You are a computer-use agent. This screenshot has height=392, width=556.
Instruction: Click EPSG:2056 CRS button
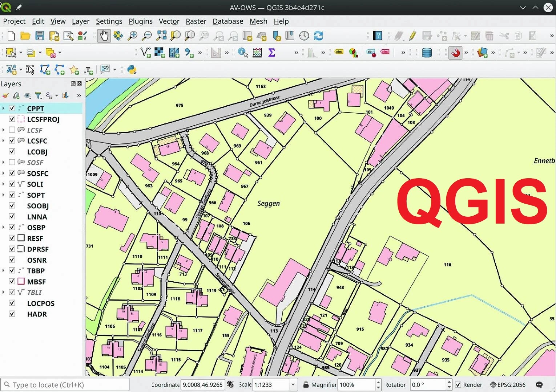coord(508,385)
